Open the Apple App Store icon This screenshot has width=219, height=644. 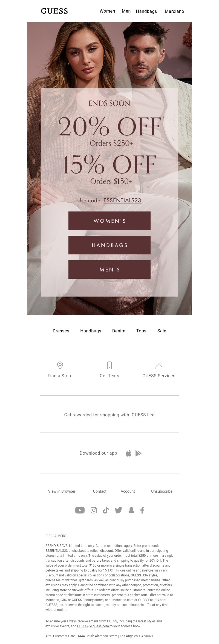[128, 453]
